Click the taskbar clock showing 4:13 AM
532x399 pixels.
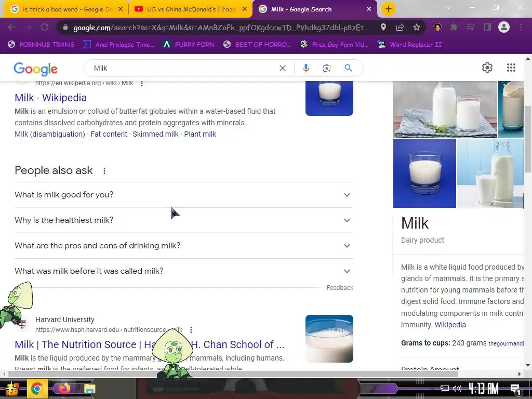click(484, 389)
